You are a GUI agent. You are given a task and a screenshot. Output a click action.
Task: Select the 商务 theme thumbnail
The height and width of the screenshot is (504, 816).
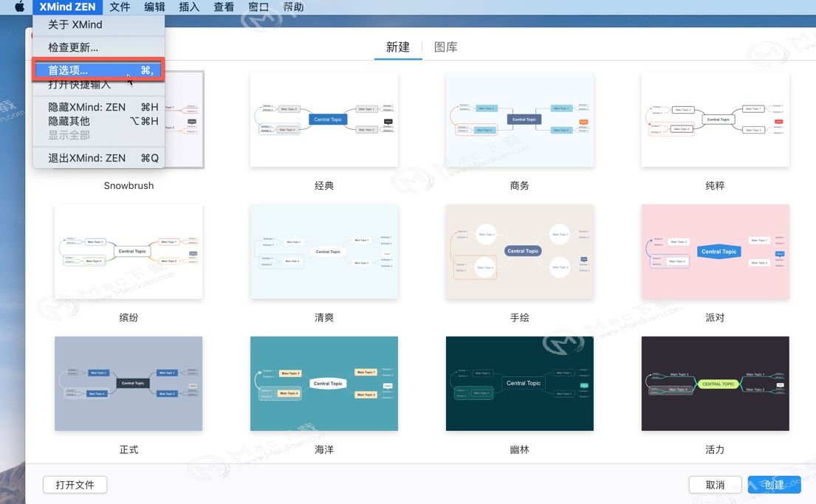[x=519, y=120]
